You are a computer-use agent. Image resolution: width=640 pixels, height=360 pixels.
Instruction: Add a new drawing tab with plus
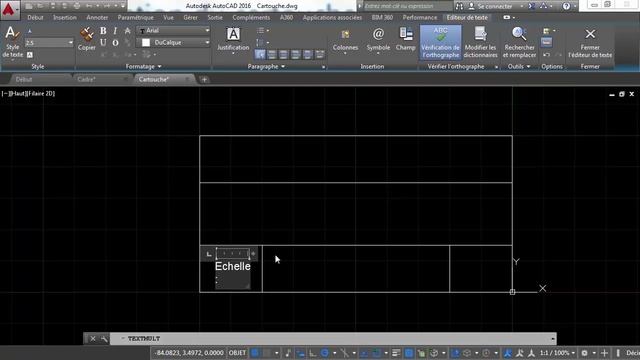click(204, 80)
